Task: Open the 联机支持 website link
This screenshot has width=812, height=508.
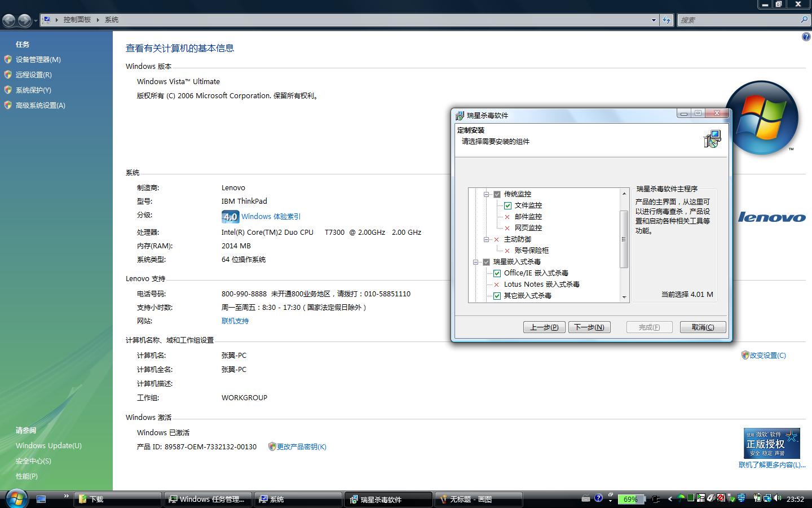Action: click(x=235, y=321)
